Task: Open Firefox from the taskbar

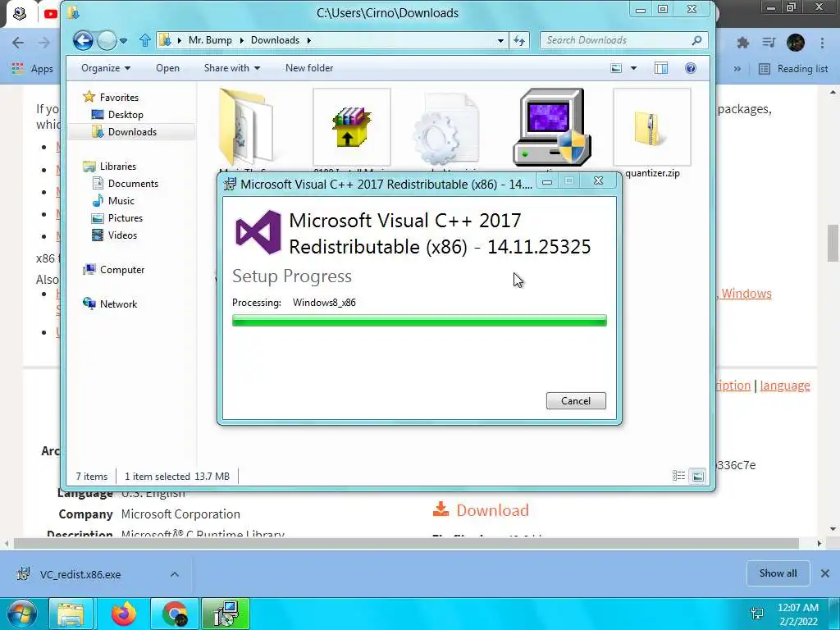Action: [x=123, y=614]
